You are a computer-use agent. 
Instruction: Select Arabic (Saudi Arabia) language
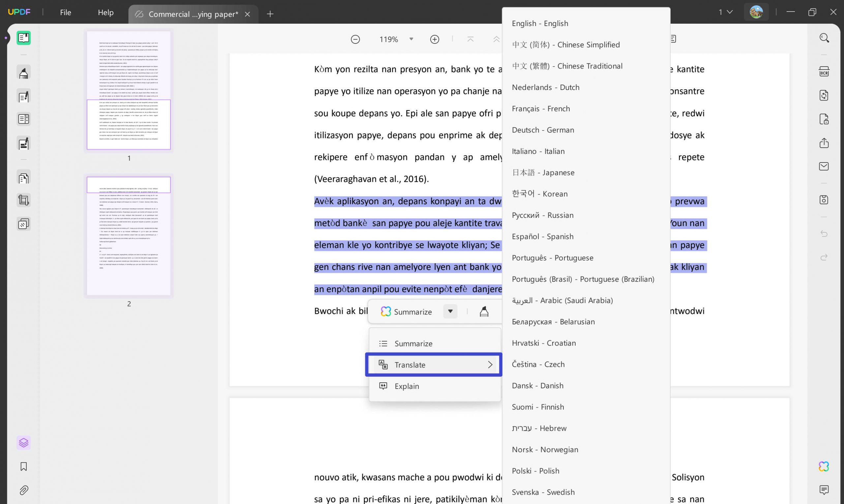tap(586, 300)
